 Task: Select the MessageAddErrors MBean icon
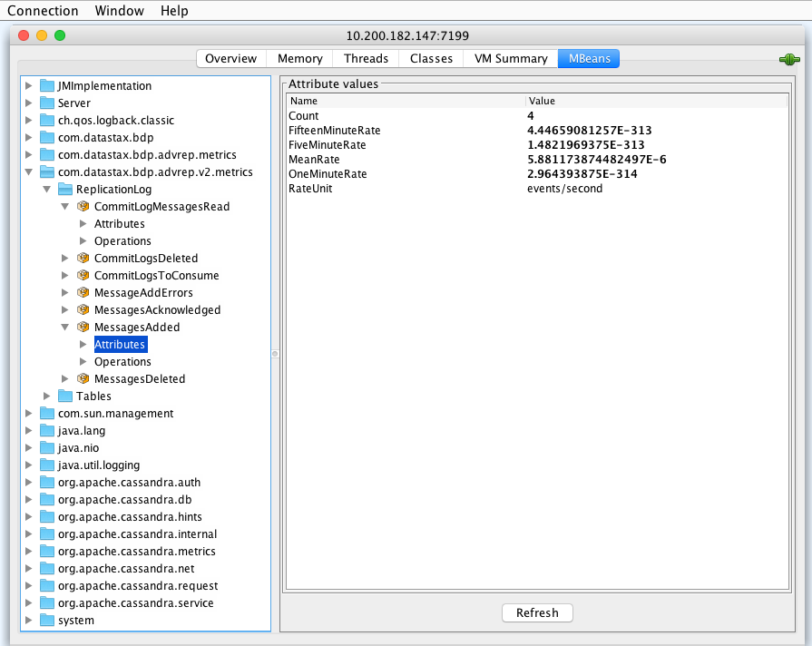83,292
